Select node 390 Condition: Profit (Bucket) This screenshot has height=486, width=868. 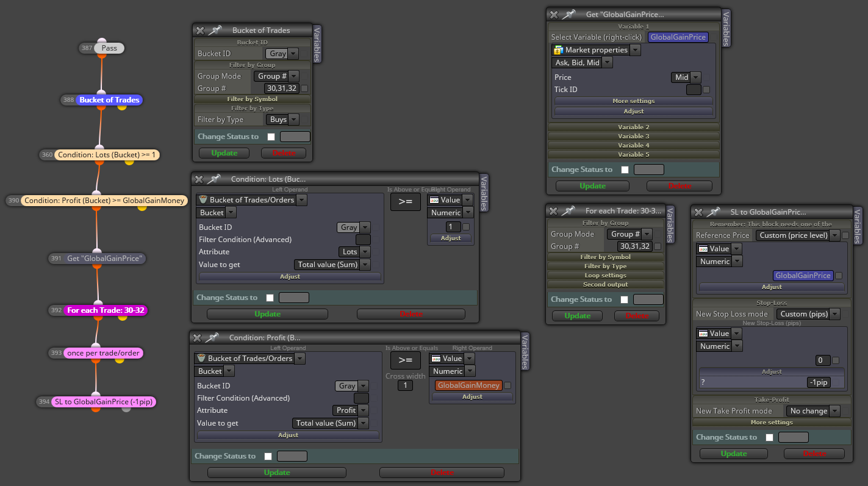[x=104, y=200]
